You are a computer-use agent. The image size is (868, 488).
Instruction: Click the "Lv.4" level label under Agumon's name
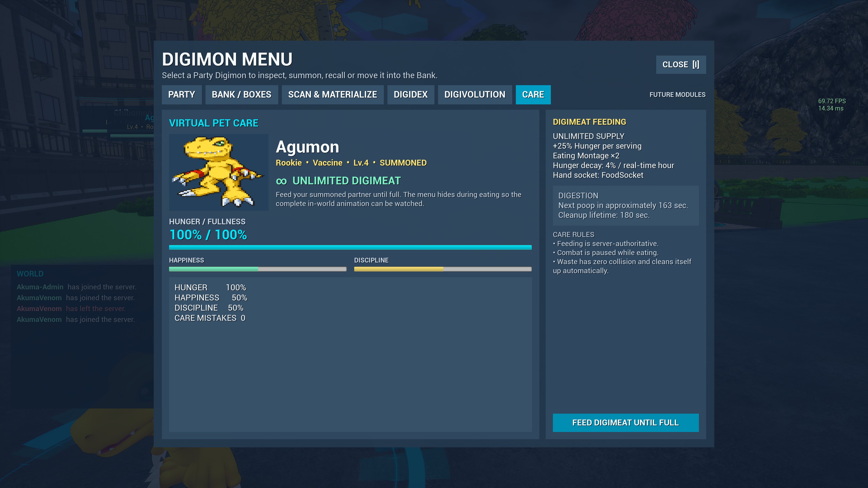pyautogui.click(x=361, y=163)
